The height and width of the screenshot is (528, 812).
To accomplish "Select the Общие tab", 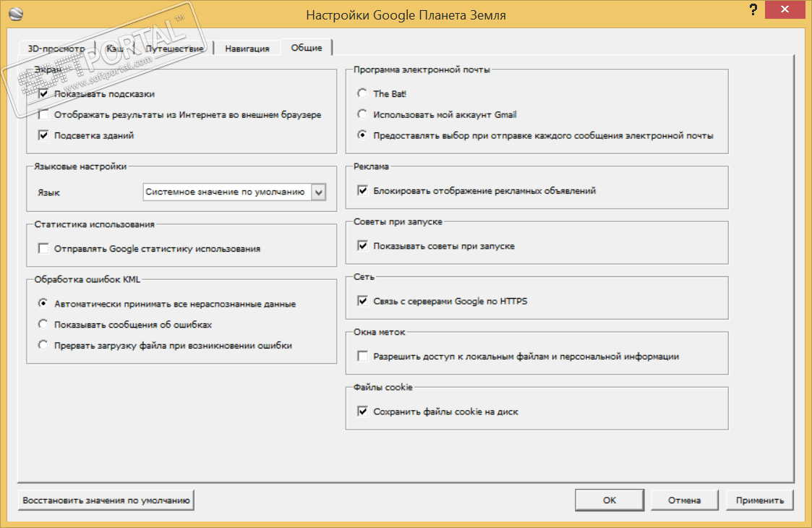I will pyautogui.click(x=306, y=48).
